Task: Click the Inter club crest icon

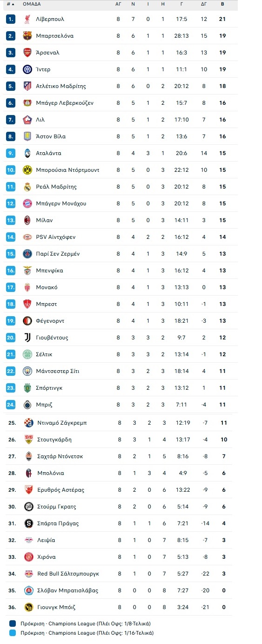Action: tap(27, 69)
